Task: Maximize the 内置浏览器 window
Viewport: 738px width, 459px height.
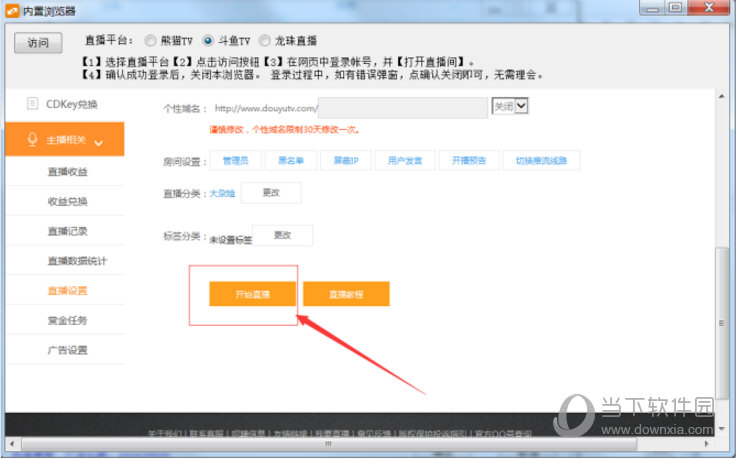Action: [675, 8]
